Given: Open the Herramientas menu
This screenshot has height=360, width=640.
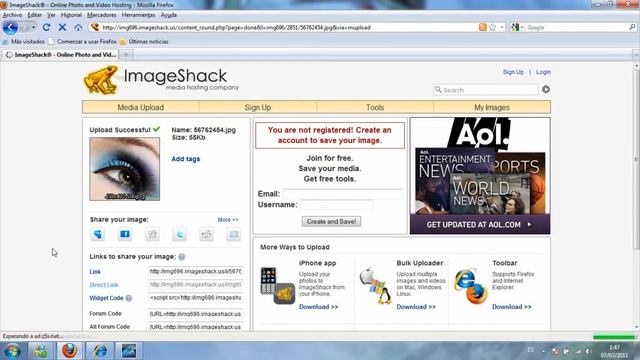Looking at the screenshot, I should tap(138, 15).
